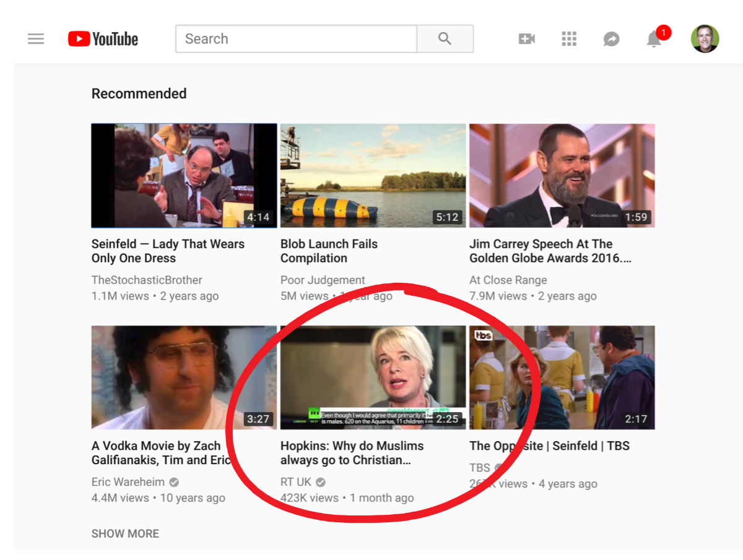
Task: Click the 5:12 duration badge
Action: (x=447, y=217)
